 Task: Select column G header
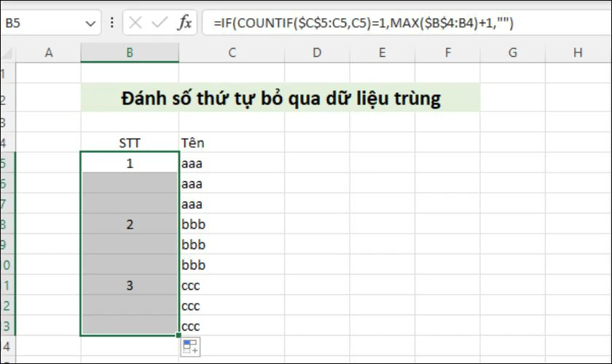[x=512, y=52]
